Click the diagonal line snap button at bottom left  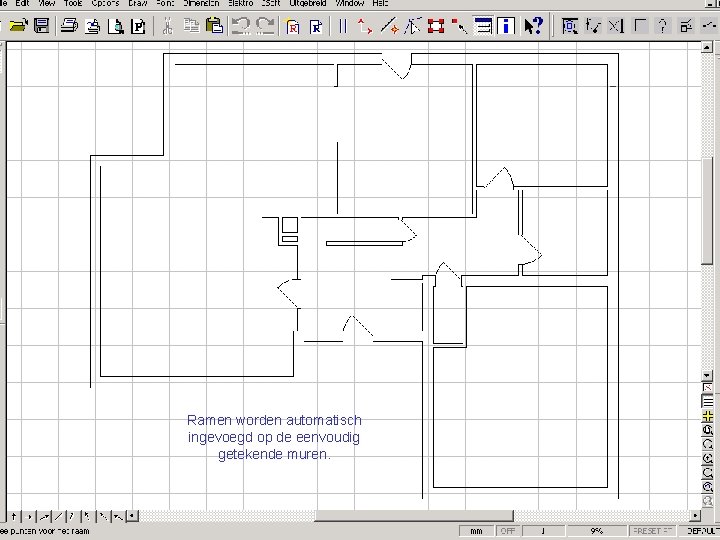58,517
